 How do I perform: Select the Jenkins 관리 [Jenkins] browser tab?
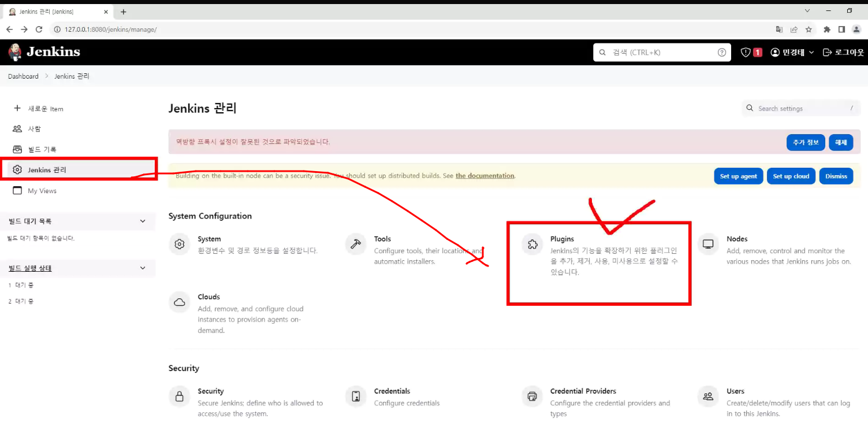coord(58,12)
